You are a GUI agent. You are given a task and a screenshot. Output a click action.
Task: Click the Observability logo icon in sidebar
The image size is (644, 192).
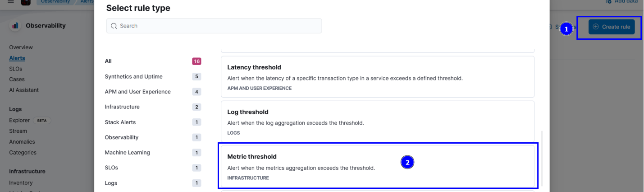coord(16,26)
